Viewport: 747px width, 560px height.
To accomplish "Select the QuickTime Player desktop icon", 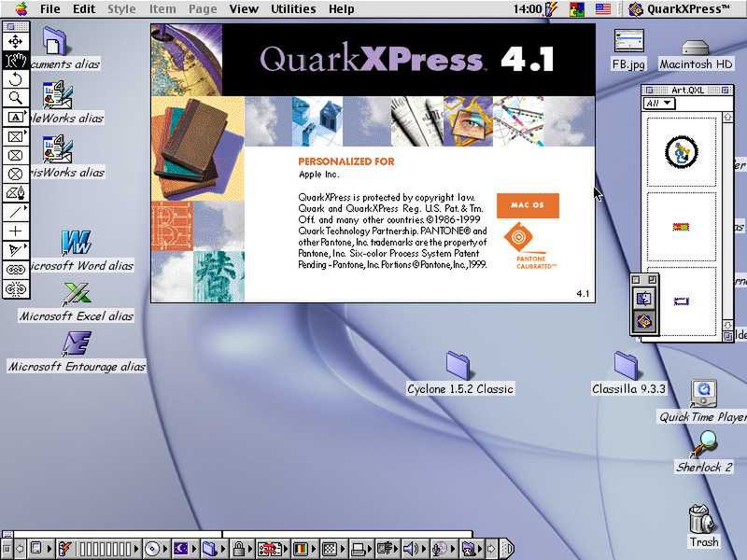I will 703,401.
